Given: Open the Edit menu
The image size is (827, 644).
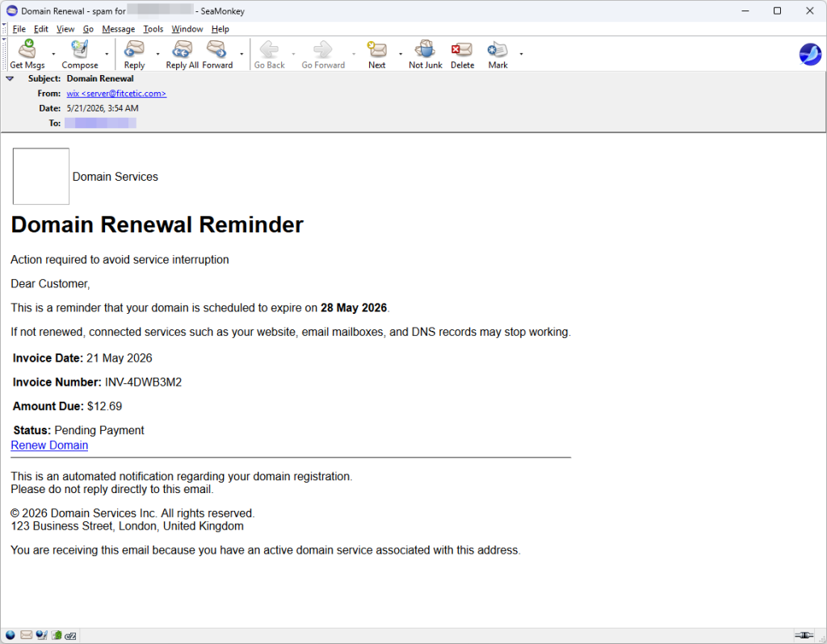Looking at the screenshot, I should 40,29.
